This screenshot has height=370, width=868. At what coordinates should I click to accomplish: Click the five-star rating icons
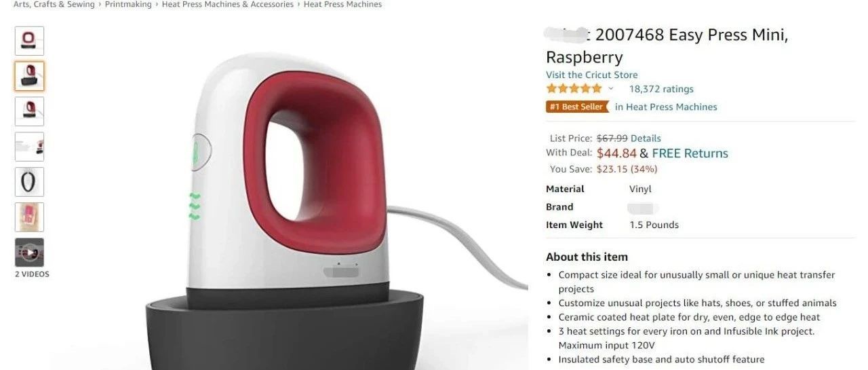click(574, 89)
